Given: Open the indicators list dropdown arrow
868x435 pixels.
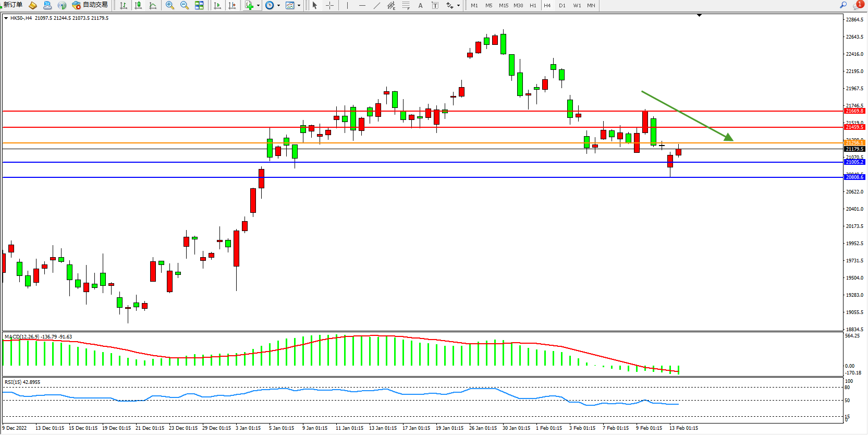Looking at the screenshot, I should coord(258,6).
